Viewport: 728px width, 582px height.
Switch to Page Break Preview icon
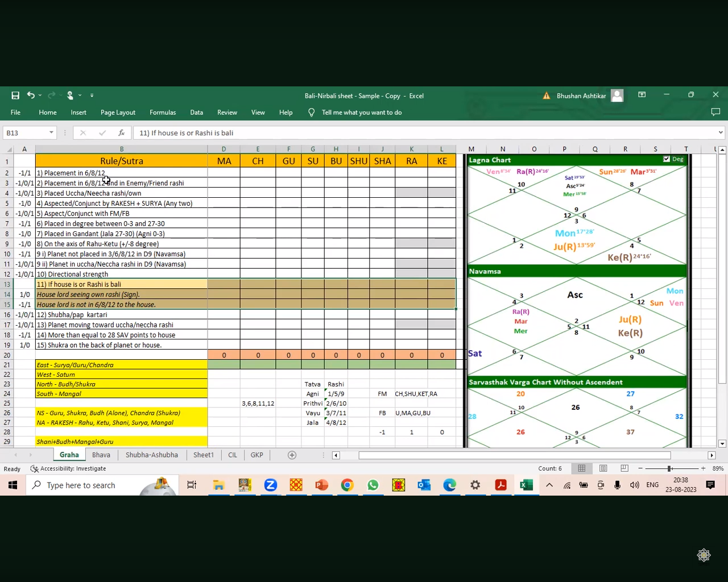coord(624,468)
